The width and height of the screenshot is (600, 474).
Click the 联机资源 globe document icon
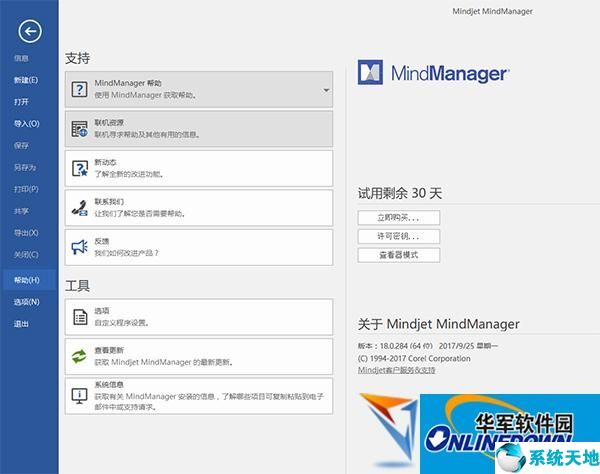79,129
